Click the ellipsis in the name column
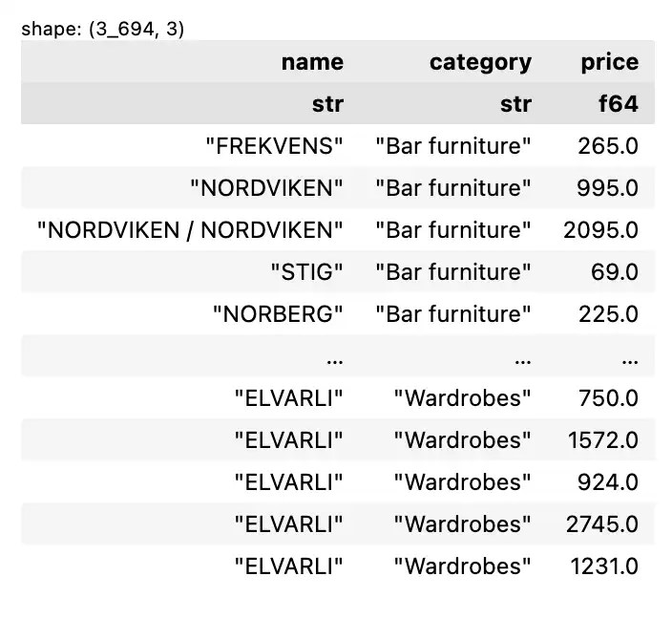This screenshot has height=619, width=672. coord(334,358)
